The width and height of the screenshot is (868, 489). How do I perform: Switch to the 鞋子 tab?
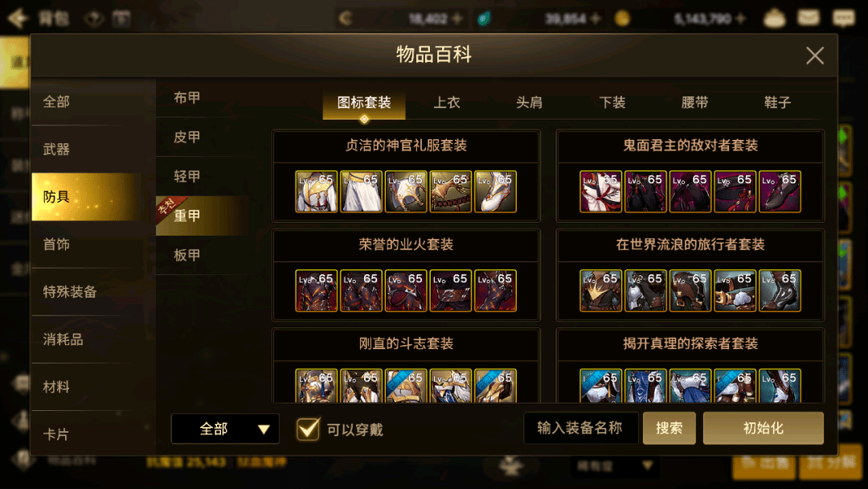point(777,102)
